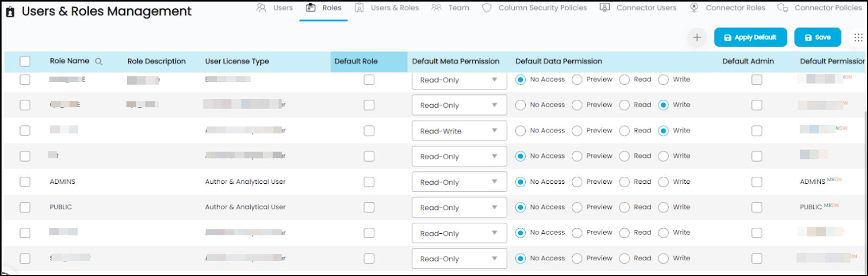Toggle the select-all checkbox in header

tap(25, 61)
